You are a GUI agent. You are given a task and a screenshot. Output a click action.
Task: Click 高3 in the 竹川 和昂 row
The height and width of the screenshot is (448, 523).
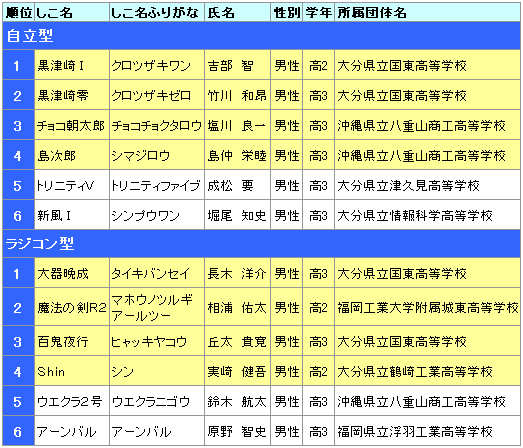click(318, 95)
